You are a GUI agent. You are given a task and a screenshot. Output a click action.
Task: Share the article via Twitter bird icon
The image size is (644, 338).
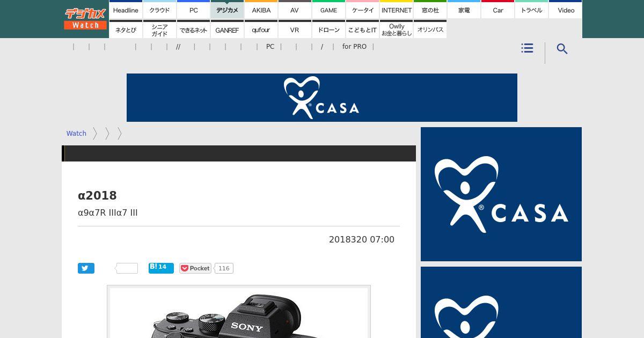86,268
